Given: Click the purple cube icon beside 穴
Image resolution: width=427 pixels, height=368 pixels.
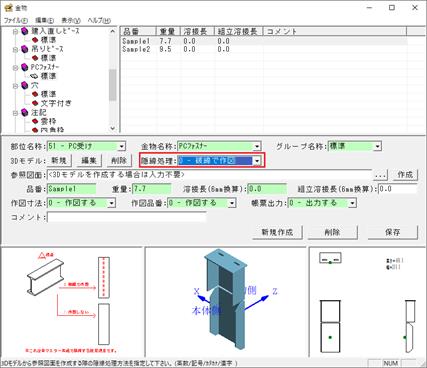Looking at the screenshot, I should [x=24, y=85].
